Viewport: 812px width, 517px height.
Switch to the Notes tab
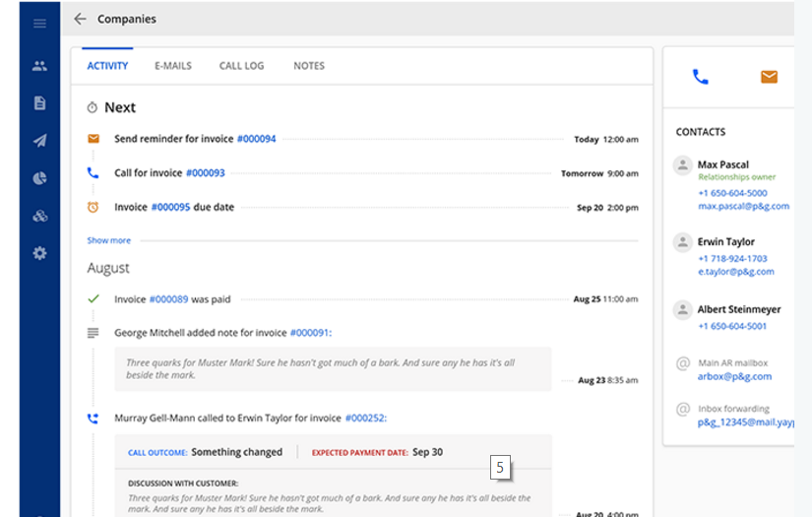(x=309, y=66)
